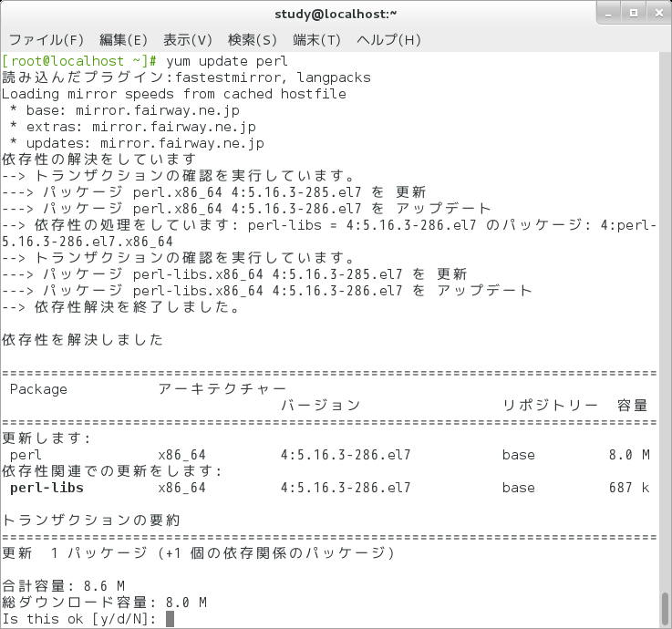
Task: Open the ファイル(F) menu
Action: pyautogui.click(x=46, y=40)
